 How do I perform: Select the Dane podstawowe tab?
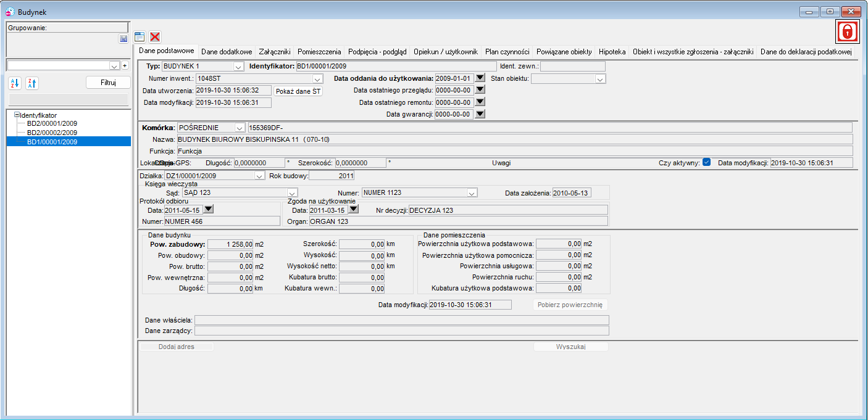click(x=167, y=51)
